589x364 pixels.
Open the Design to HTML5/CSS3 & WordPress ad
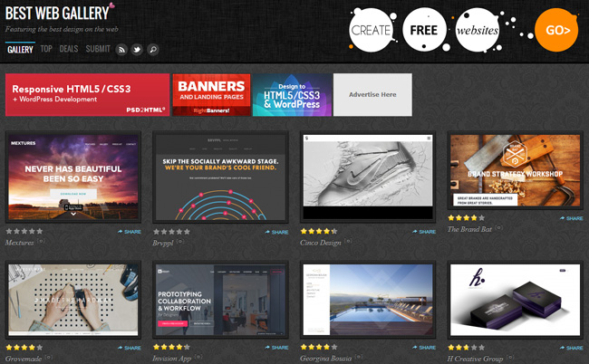click(293, 94)
